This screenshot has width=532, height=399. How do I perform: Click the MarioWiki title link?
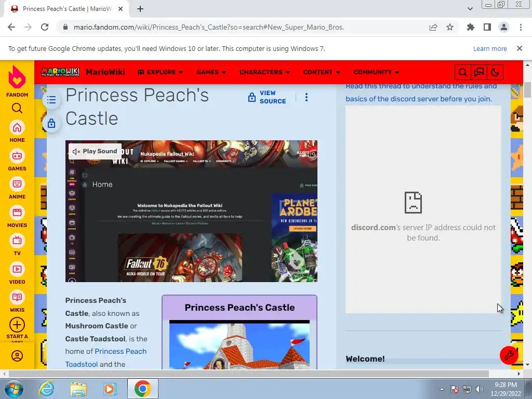click(x=105, y=72)
